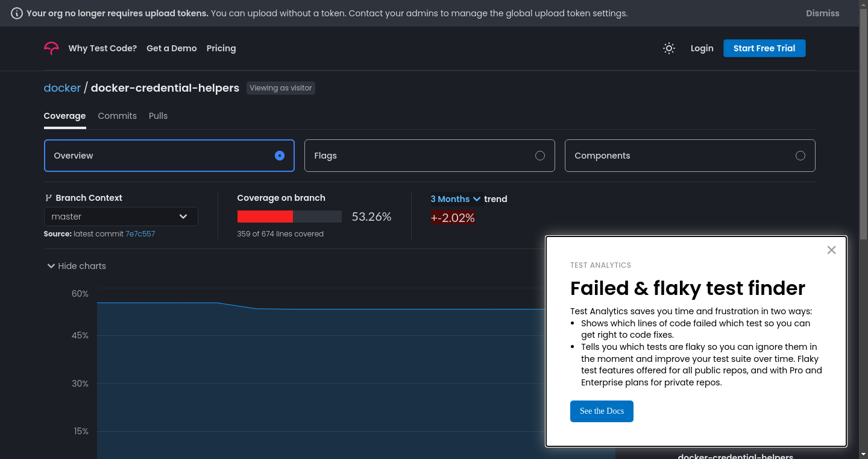Screen dimensions: 868x459
Task: Select the Flags radio option
Action: pyautogui.click(x=540, y=156)
